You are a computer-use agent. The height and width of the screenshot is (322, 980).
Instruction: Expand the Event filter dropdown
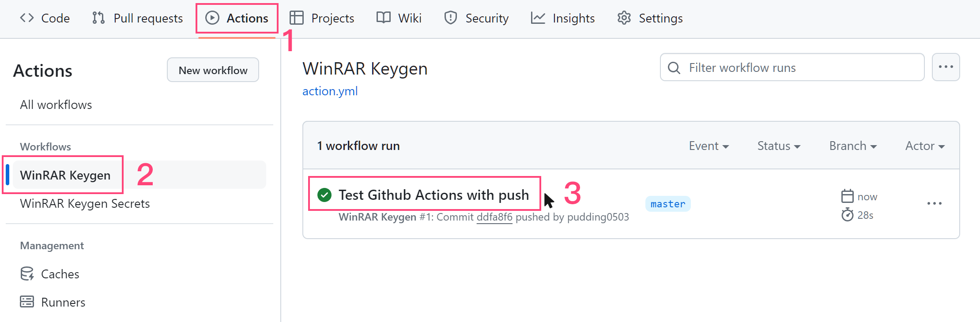click(x=709, y=146)
